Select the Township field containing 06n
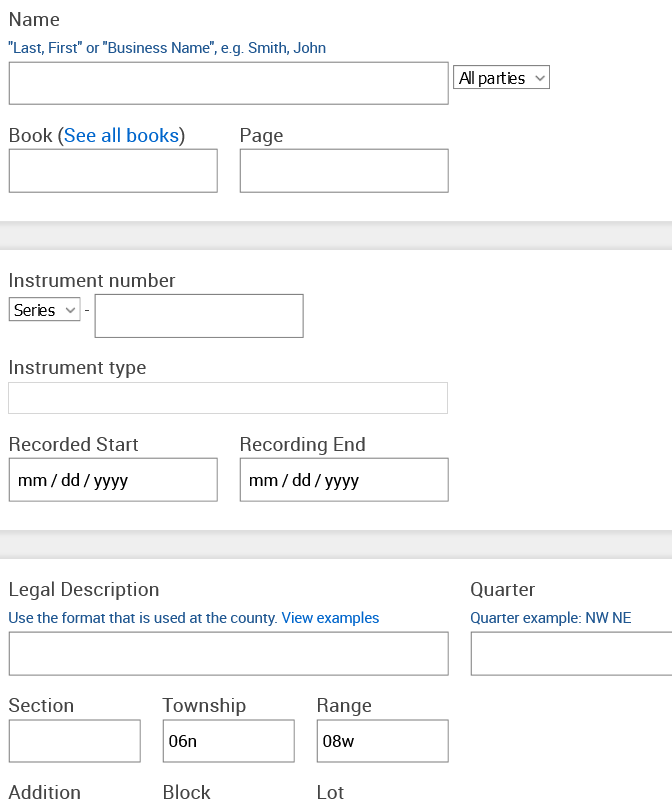 pos(229,741)
